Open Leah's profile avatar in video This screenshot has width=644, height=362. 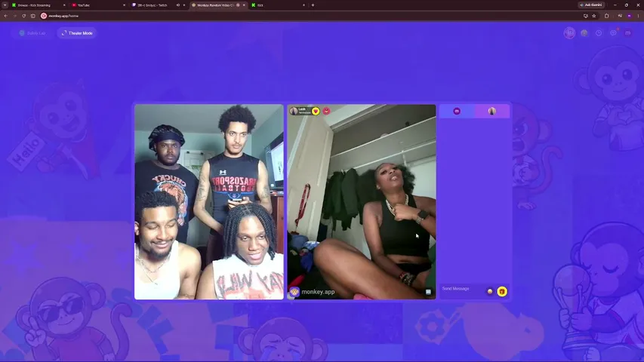(x=293, y=111)
